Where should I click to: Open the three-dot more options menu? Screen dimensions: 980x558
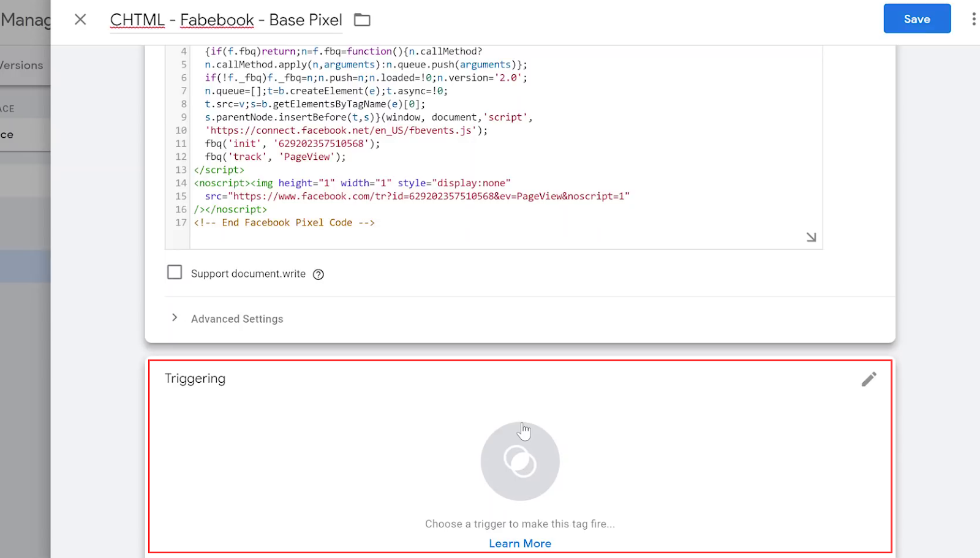click(x=973, y=19)
